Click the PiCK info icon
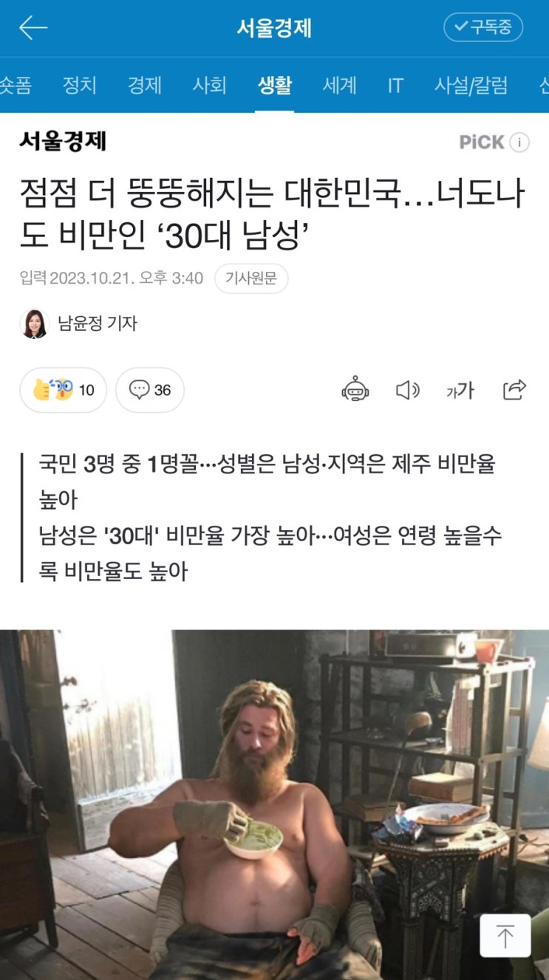Viewport: 549px width, 980px height. click(519, 143)
